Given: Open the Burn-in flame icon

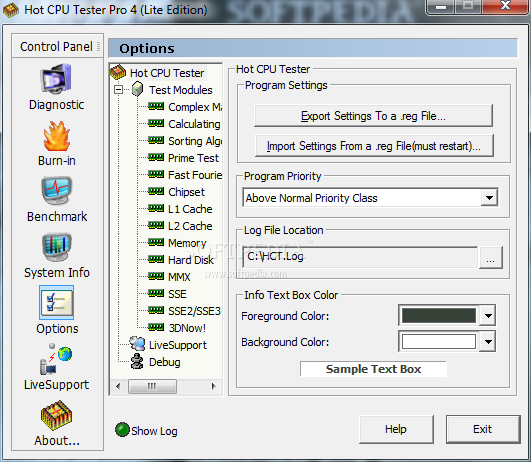Looking at the screenshot, I should [57, 136].
